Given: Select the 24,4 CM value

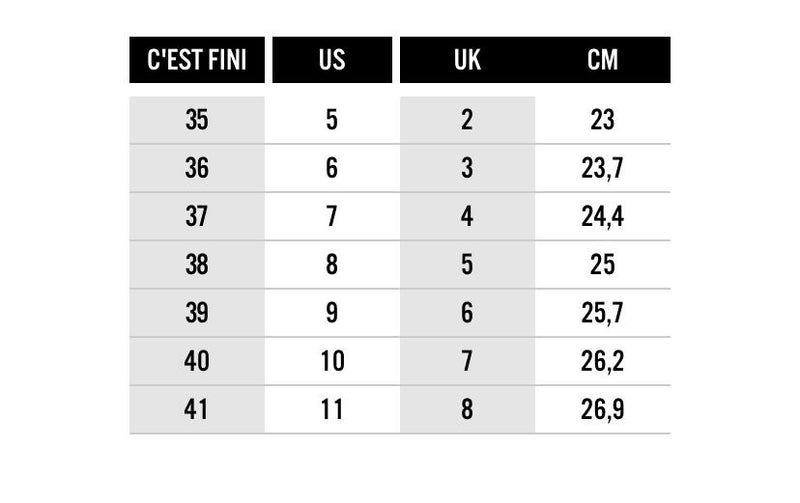Looking at the screenshot, I should pos(602,216).
